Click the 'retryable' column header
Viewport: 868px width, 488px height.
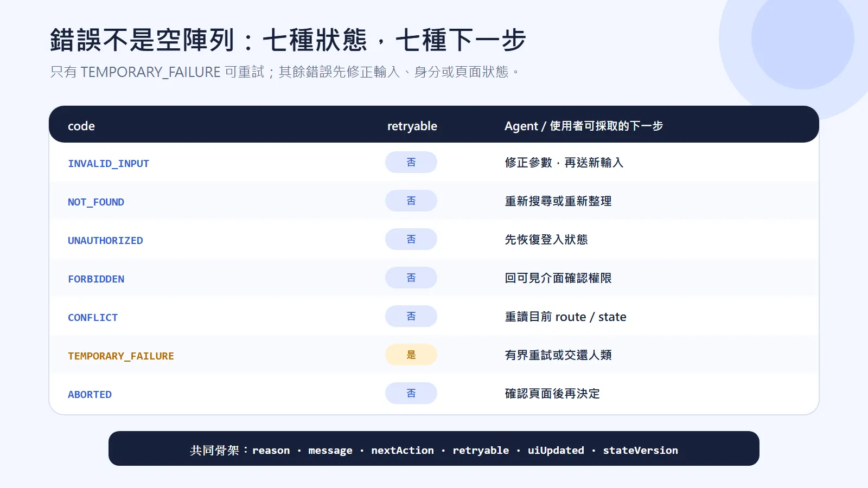[412, 126]
